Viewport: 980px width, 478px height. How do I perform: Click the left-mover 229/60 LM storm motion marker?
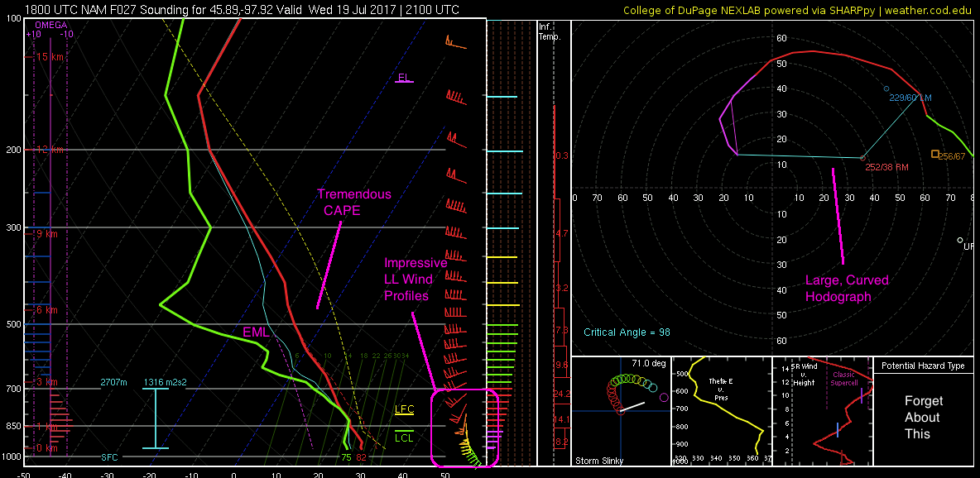pyautogui.click(x=886, y=88)
